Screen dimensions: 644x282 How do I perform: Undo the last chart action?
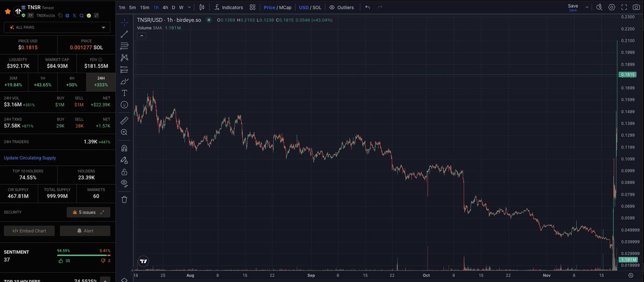tap(368, 8)
